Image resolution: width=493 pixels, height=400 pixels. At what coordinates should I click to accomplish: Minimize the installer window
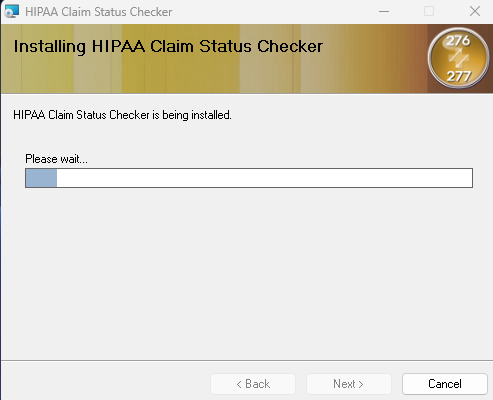(384, 11)
